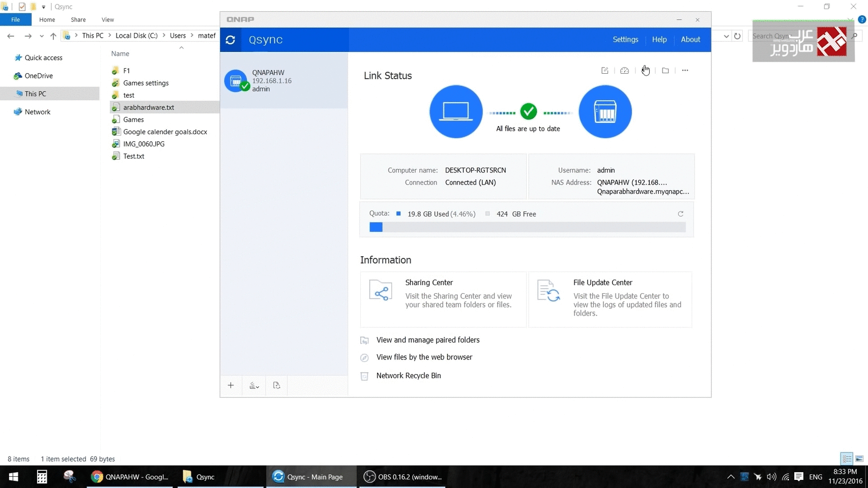The height and width of the screenshot is (488, 868).
Task: Open the sort order icon at sidebar bottom
Action: coord(254,385)
